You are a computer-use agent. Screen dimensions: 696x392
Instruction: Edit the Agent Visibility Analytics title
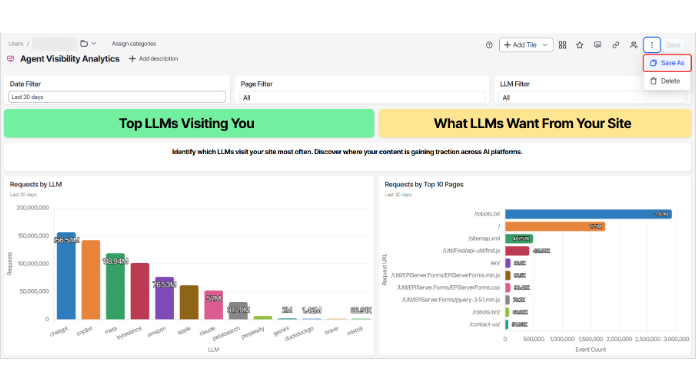(70, 59)
